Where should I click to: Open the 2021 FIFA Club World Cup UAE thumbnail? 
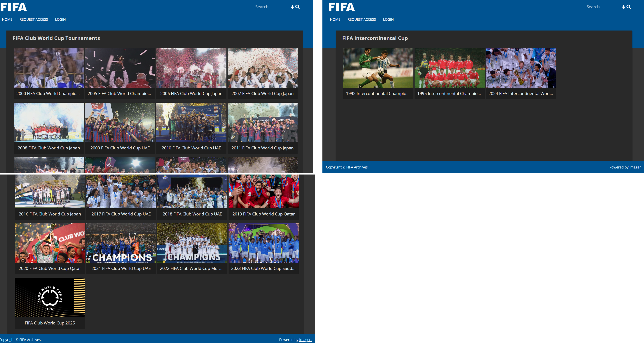point(121,243)
